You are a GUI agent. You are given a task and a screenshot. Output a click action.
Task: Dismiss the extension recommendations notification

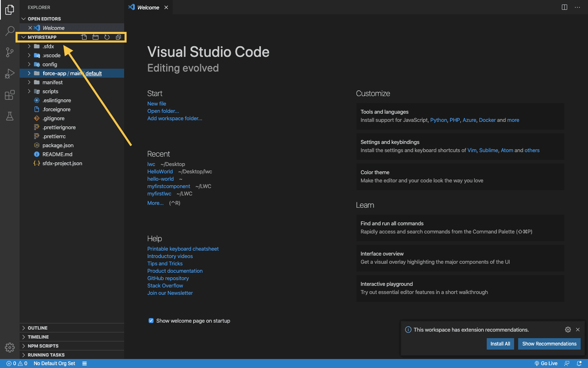578,330
